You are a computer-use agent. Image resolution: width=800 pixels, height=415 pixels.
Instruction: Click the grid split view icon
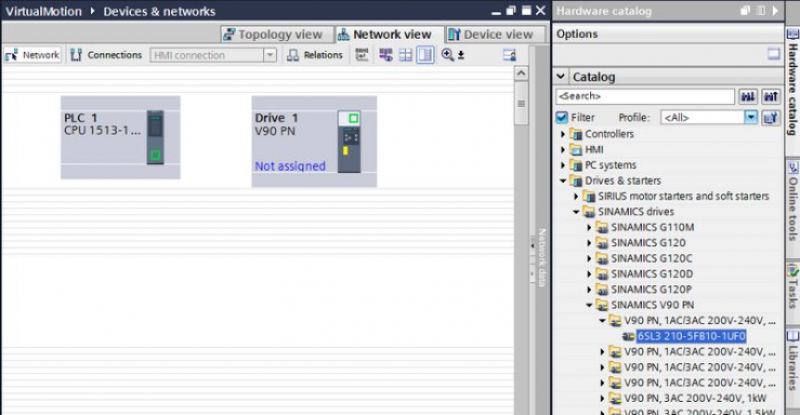pyautogui.click(x=406, y=55)
